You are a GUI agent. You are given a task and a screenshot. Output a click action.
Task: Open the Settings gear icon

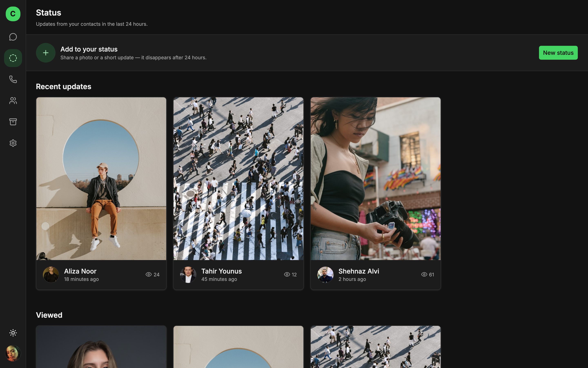coord(13,143)
